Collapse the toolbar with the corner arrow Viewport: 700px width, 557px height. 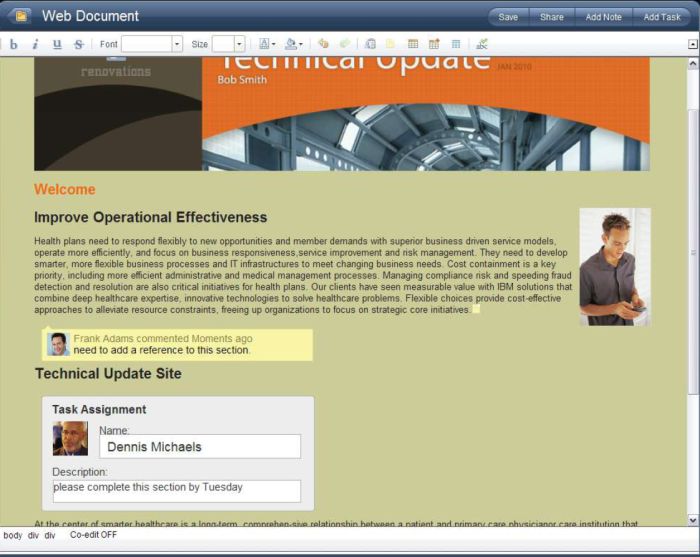click(692, 44)
